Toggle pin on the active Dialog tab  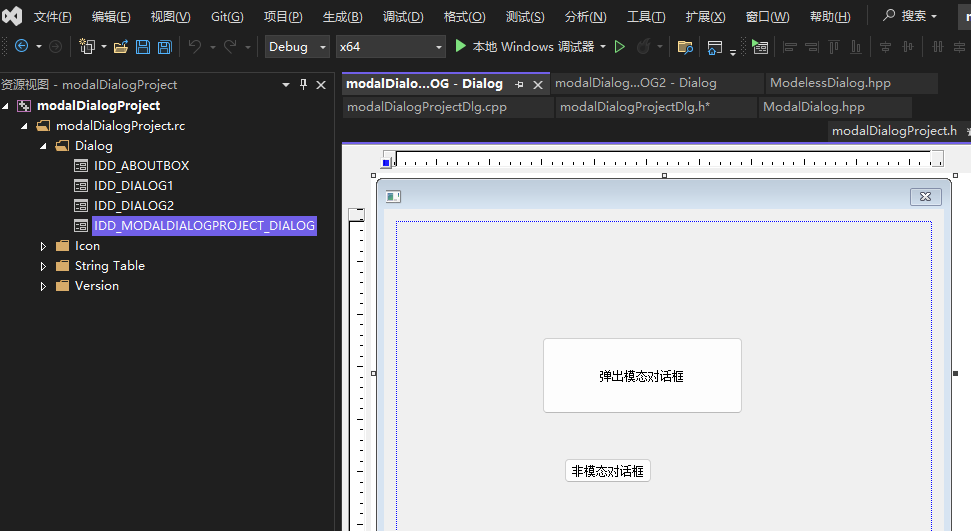(x=519, y=84)
